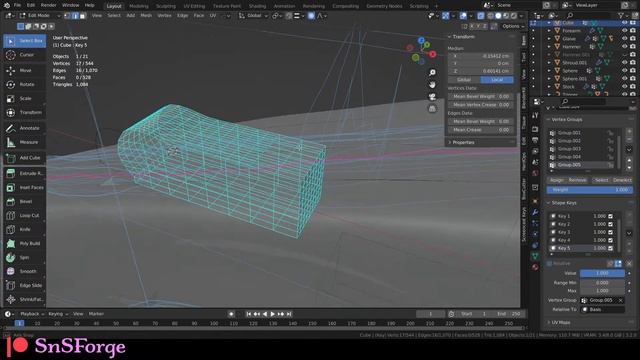Select the Bevel tool
The image size is (640, 360).
(x=24, y=201)
